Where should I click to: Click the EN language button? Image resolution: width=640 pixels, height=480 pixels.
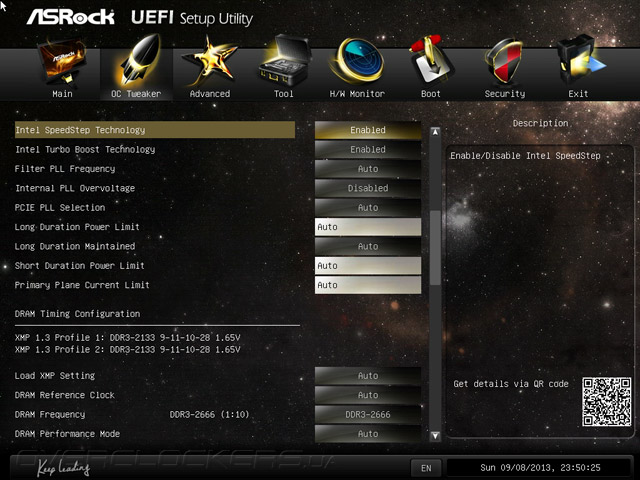tap(426, 468)
